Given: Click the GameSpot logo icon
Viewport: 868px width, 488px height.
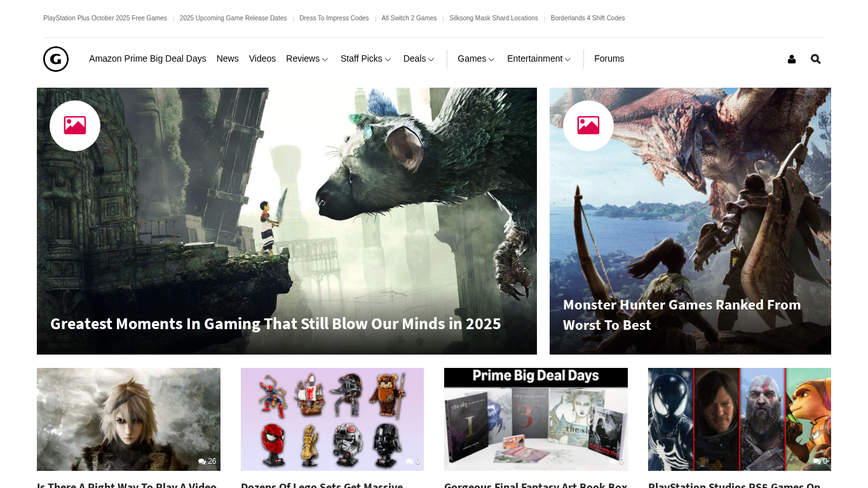Looking at the screenshot, I should click(56, 59).
